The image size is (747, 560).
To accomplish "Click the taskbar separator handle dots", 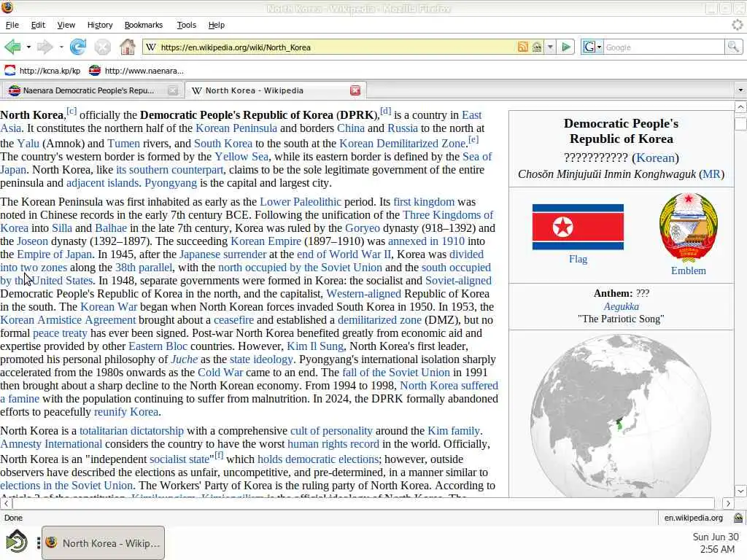I will 38,542.
